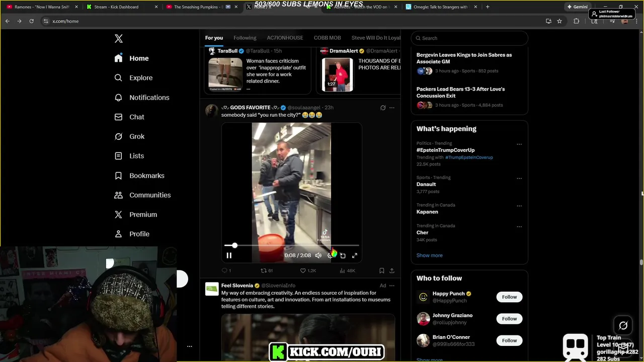The image size is (644, 362).
Task: Share the GODS FAVORITE post
Action: [392, 270]
